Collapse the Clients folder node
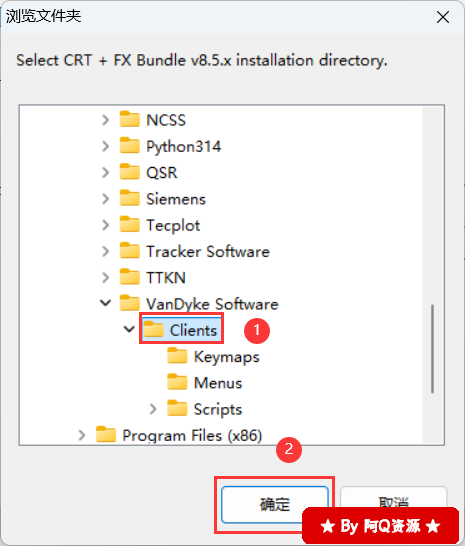The width and height of the screenshot is (465, 546). coord(129,329)
